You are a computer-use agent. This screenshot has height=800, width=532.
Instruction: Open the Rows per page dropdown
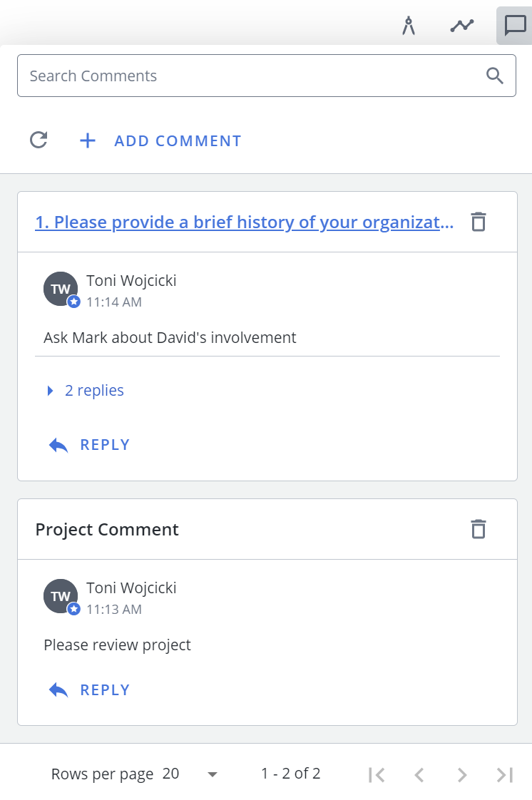pyautogui.click(x=190, y=774)
